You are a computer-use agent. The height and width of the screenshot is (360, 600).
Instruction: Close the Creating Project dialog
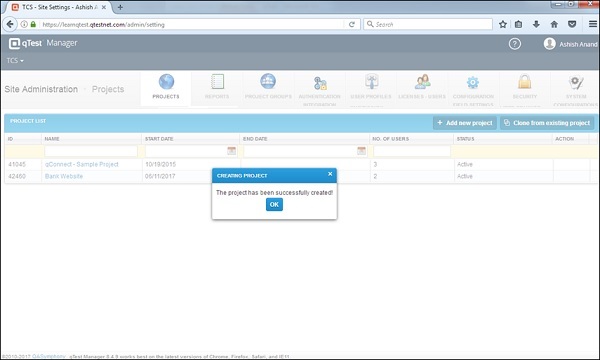[x=330, y=174]
